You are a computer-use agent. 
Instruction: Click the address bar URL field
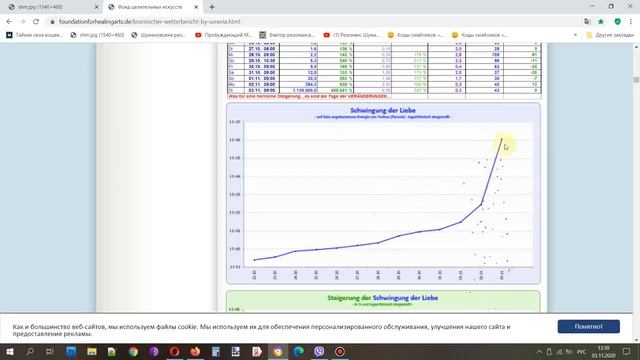pos(310,22)
